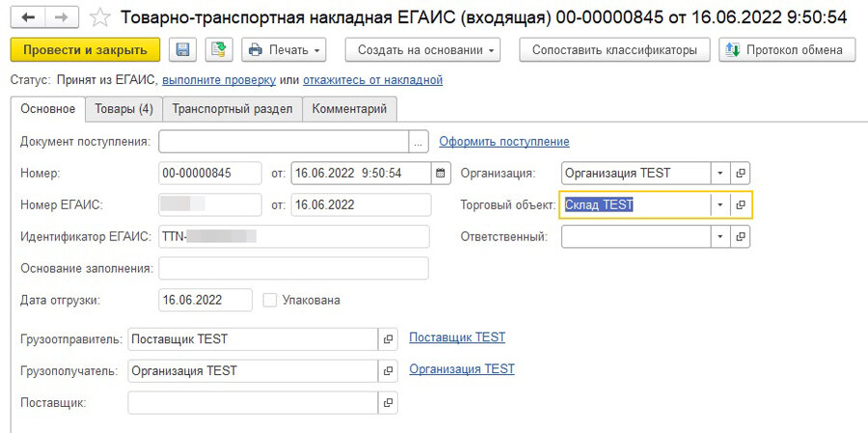868x433 pixels.
Task: Open Грузоотправитель record with open icon
Action: pos(388,338)
